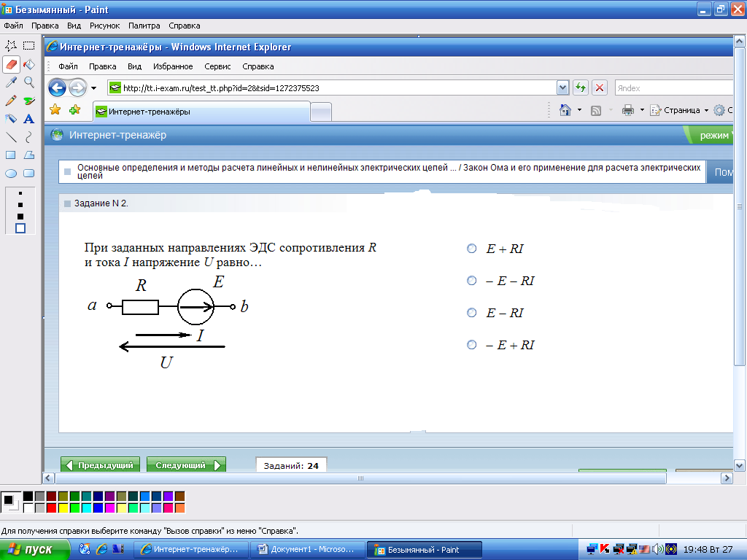Select the rectangular Select tool in Paint
Image resolution: width=747 pixels, height=560 pixels.
click(29, 46)
